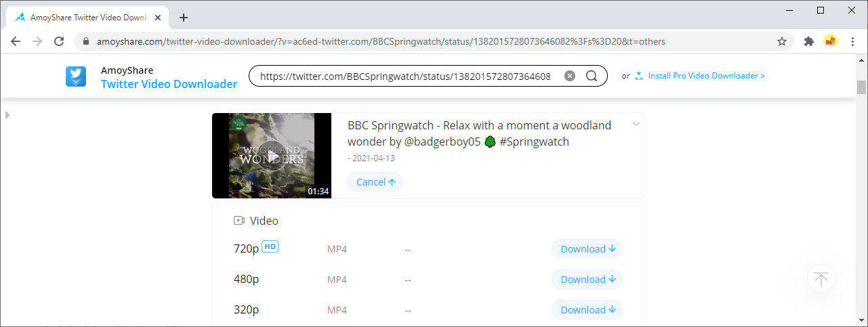Open the Chrome profile avatar
Viewport: 868px width, 327px height.
coord(830,41)
